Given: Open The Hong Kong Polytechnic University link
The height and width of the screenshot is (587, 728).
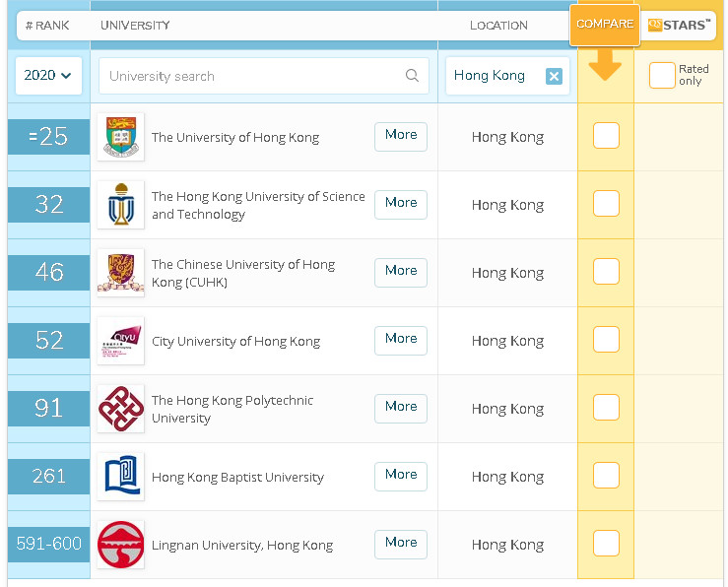Looking at the screenshot, I should coord(232,409).
